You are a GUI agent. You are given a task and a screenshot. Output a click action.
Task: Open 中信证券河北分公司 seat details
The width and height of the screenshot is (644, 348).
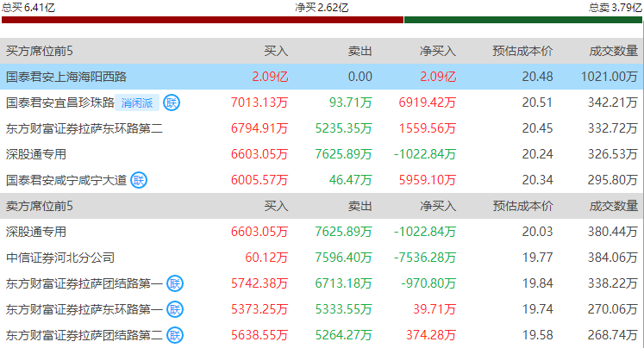[x=60, y=258]
